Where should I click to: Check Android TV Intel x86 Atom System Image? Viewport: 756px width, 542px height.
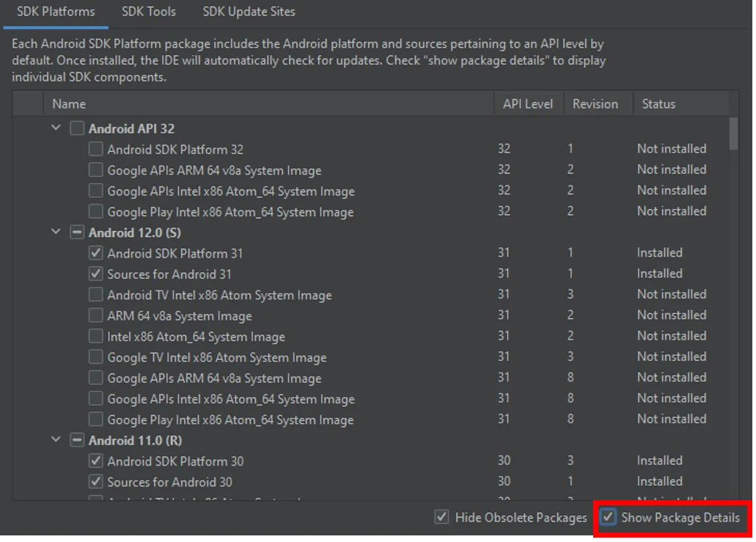pyautogui.click(x=95, y=295)
